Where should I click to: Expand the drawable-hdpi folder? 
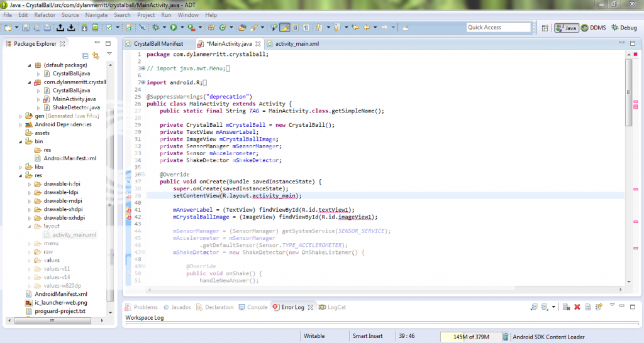pyautogui.click(x=30, y=184)
